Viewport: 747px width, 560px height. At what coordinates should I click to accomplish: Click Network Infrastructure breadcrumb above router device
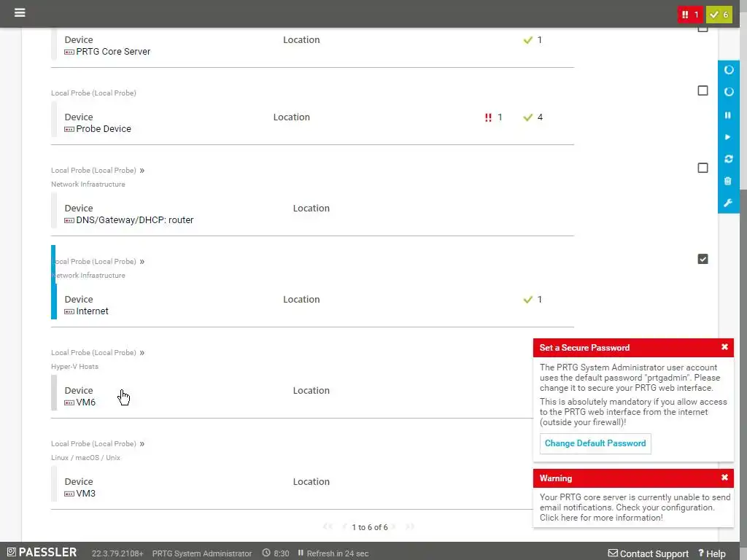tap(88, 184)
